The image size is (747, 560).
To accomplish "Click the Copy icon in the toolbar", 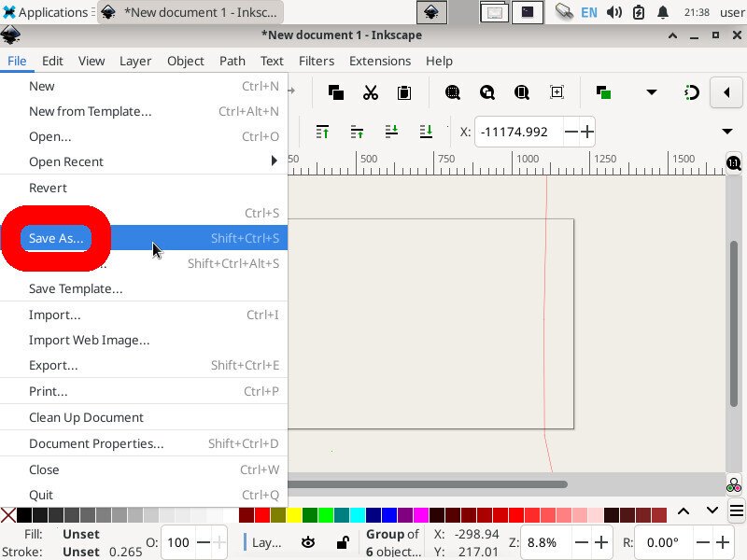I will pyautogui.click(x=336, y=92).
